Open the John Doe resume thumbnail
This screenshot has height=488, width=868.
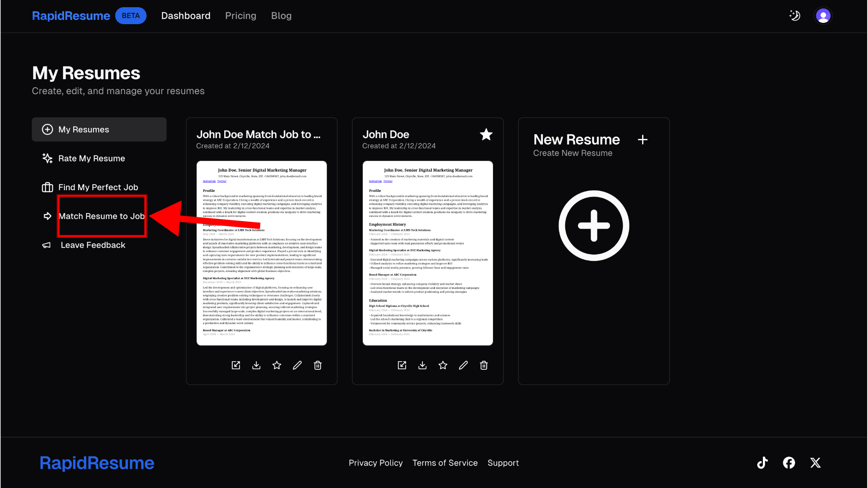coord(428,253)
